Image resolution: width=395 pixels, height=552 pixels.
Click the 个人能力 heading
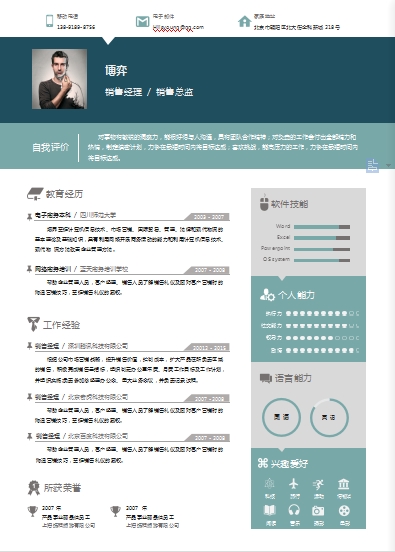[296, 295]
